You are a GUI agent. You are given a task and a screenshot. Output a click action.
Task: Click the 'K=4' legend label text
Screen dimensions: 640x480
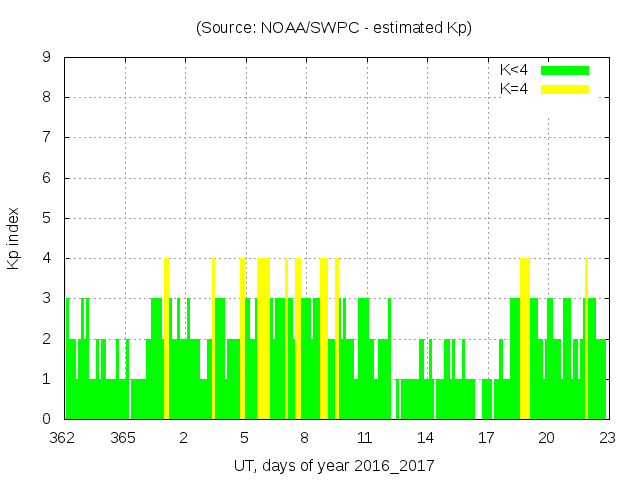click(x=514, y=89)
